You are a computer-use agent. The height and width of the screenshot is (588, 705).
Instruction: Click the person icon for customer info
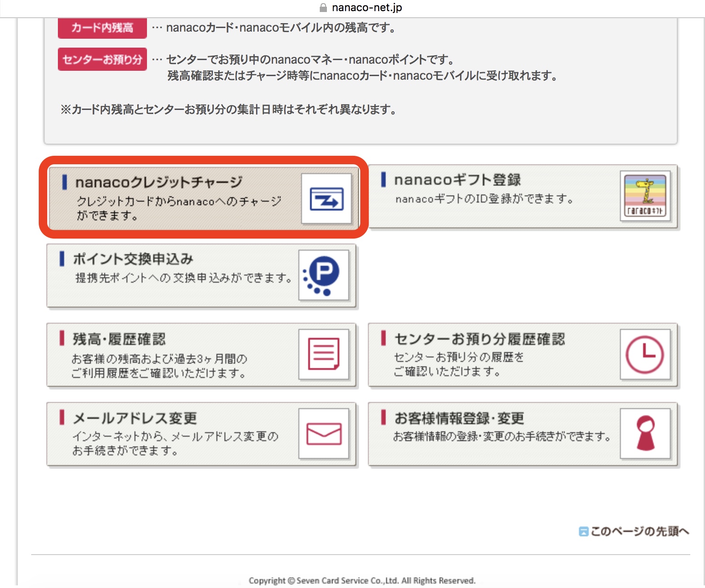(x=645, y=434)
